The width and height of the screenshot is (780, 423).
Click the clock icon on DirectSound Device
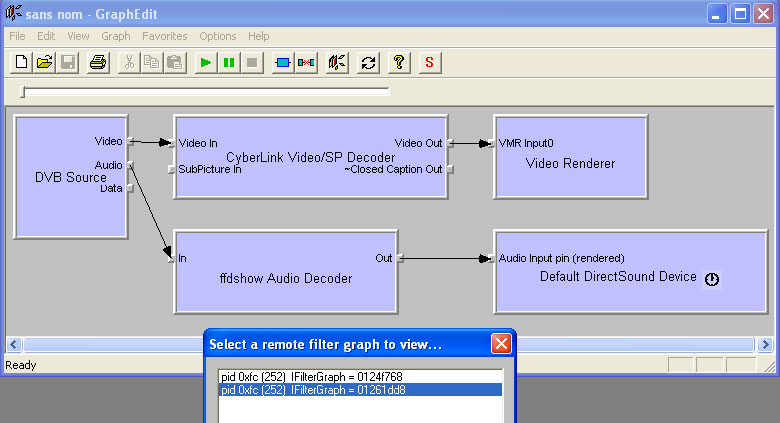point(712,279)
